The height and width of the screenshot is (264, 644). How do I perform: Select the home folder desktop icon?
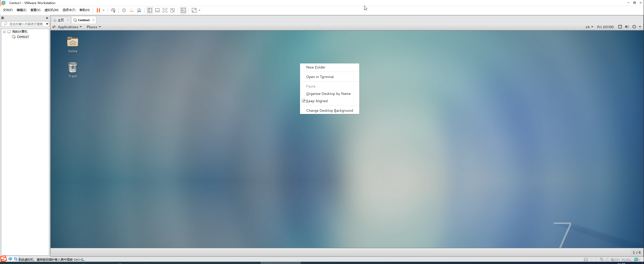coord(73,45)
